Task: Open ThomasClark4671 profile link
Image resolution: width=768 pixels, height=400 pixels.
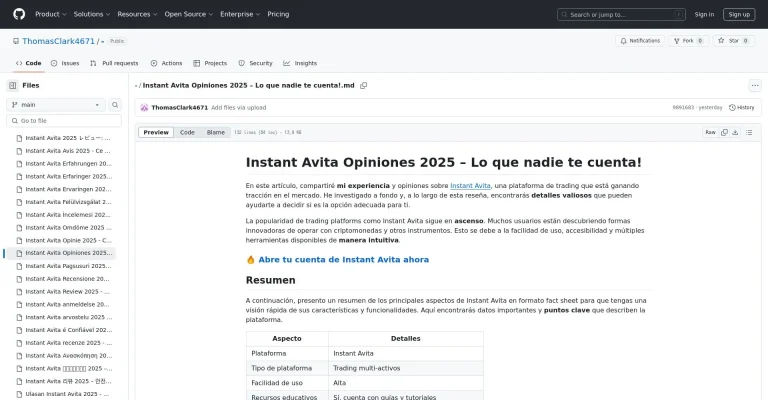Action: 58,41
